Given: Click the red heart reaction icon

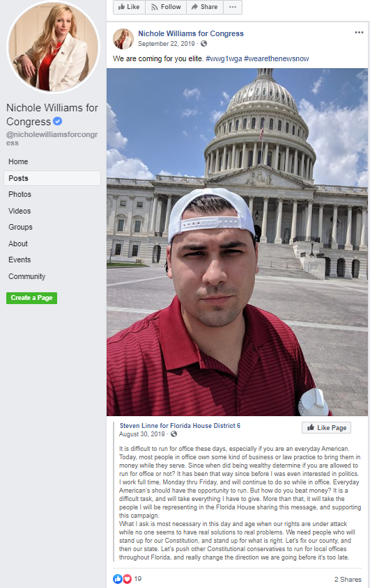Looking at the screenshot, I should coord(127,579).
